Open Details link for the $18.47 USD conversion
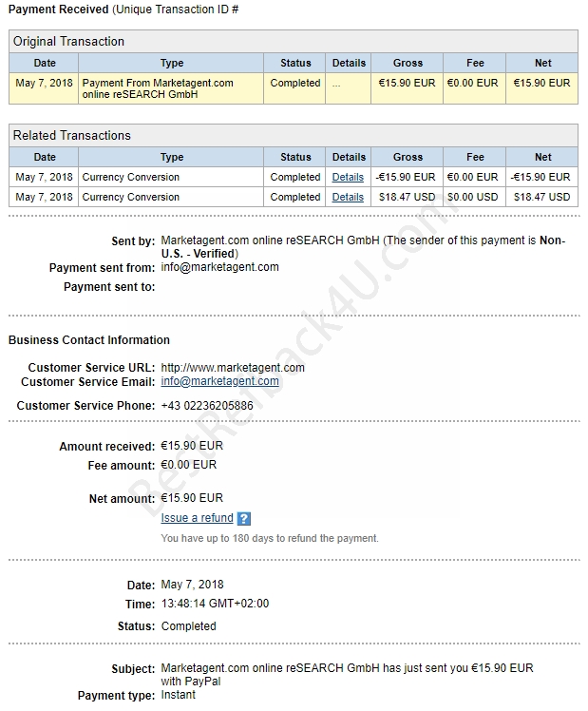The height and width of the screenshot is (711, 588). [348, 197]
